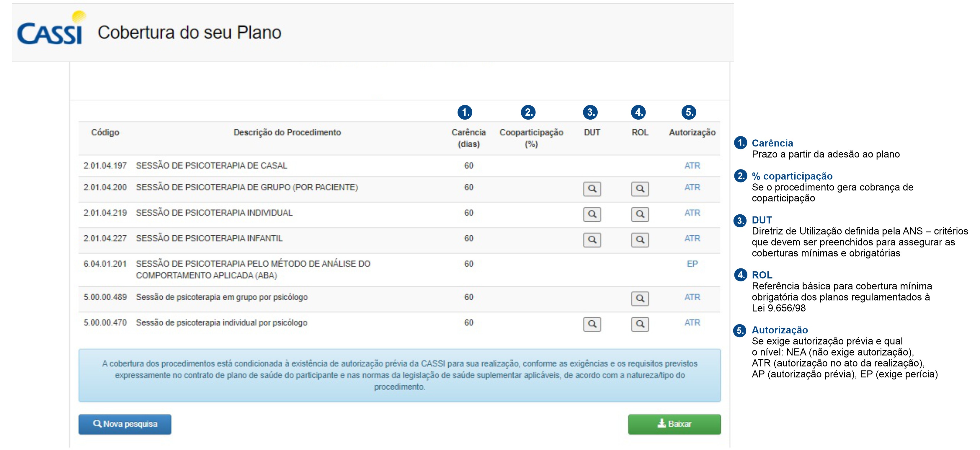Viewport: 980px width, 450px height.
Task: Open ROL details for Psicoterapia de Grupo
Action: click(640, 189)
